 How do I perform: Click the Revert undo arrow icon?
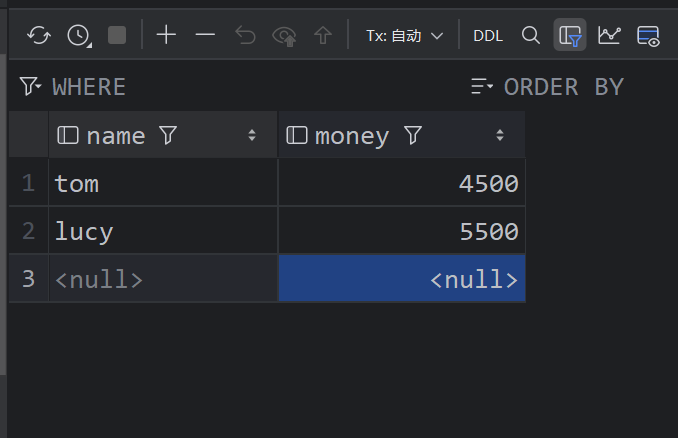pyautogui.click(x=245, y=35)
